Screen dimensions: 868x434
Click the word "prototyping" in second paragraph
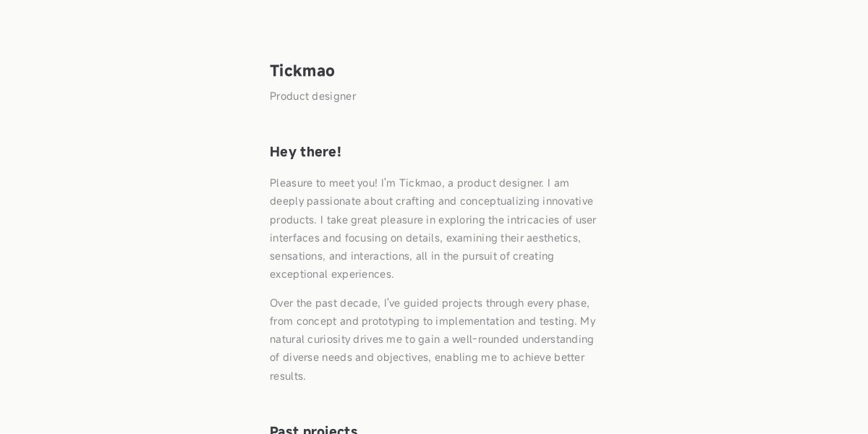tap(391, 321)
